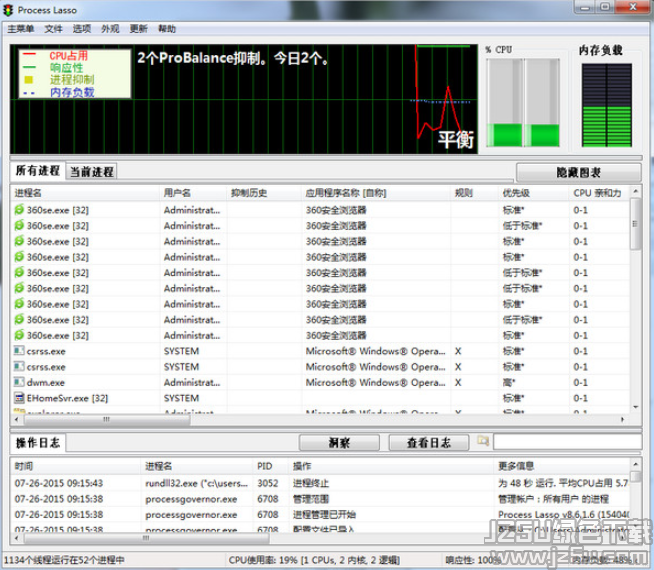The height and width of the screenshot is (570, 654).
Task: Click PID 3052 in the log
Action: pyautogui.click(x=267, y=483)
